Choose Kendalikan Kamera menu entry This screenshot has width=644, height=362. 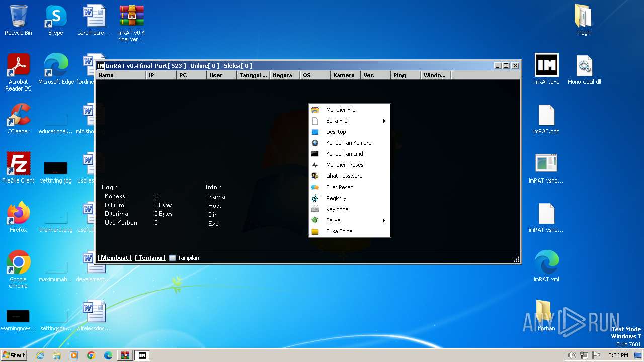pos(350,143)
